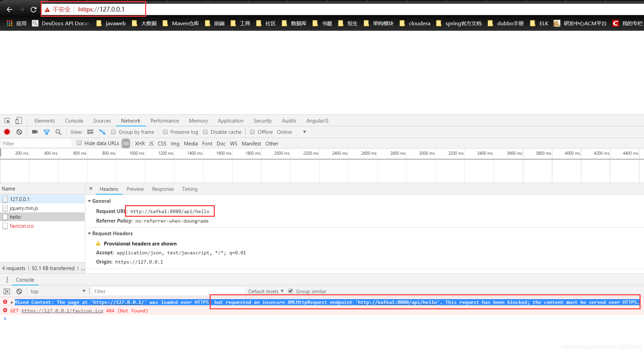Enable Group by frame checkbox
This screenshot has height=353, width=644.
113,132
